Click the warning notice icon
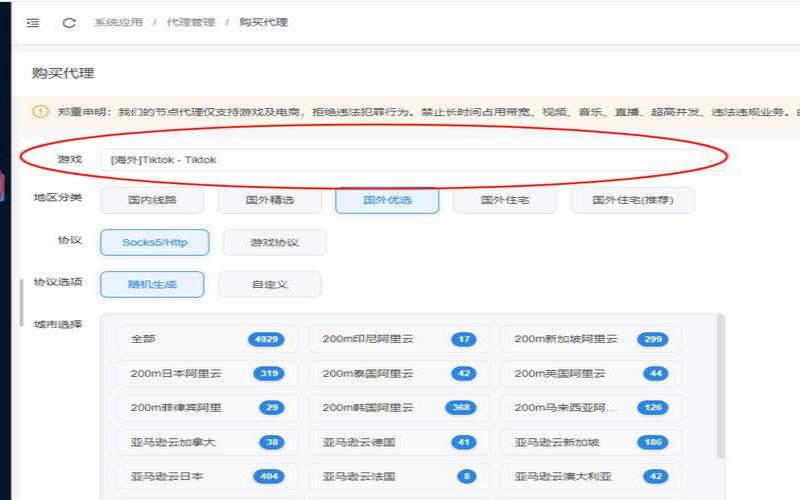This screenshot has width=800, height=500. tap(40, 111)
